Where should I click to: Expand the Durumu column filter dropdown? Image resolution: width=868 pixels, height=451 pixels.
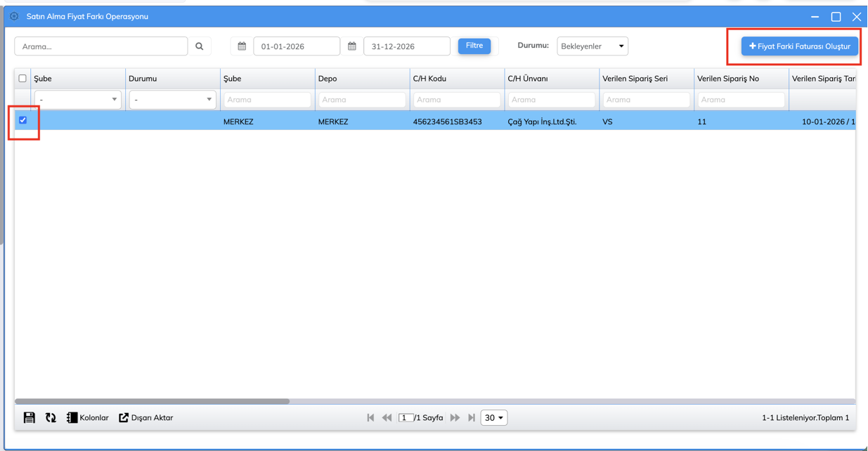point(172,100)
